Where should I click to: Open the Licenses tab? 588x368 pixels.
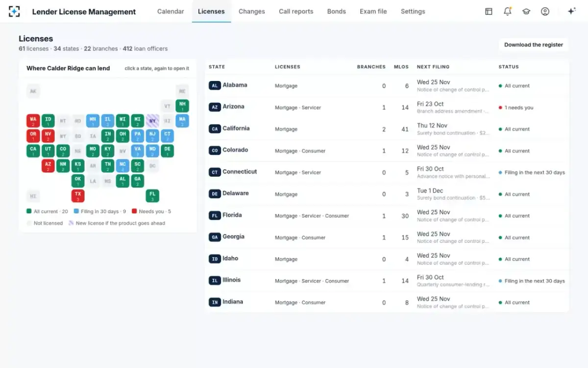[211, 11]
